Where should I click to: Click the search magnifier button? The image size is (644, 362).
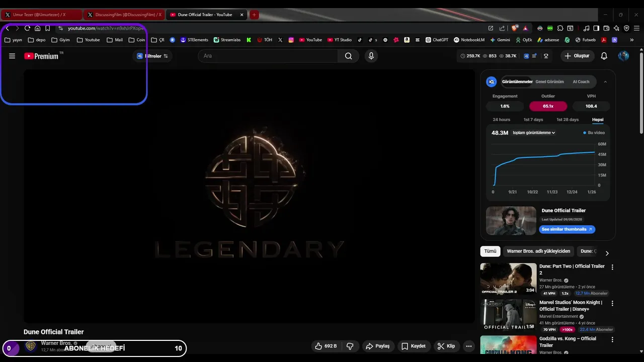point(348,56)
